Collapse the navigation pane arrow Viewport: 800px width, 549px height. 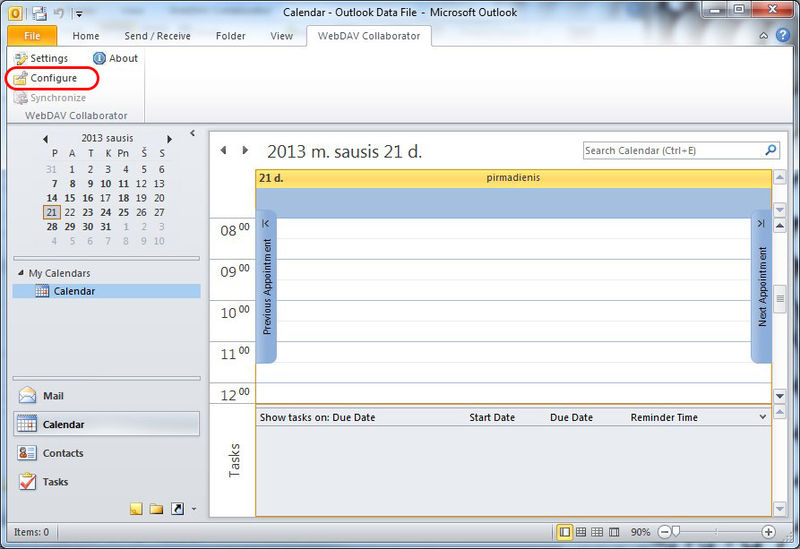(x=192, y=133)
